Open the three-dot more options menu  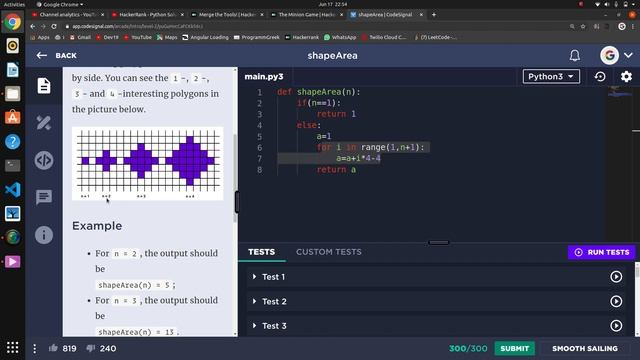(35, 349)
